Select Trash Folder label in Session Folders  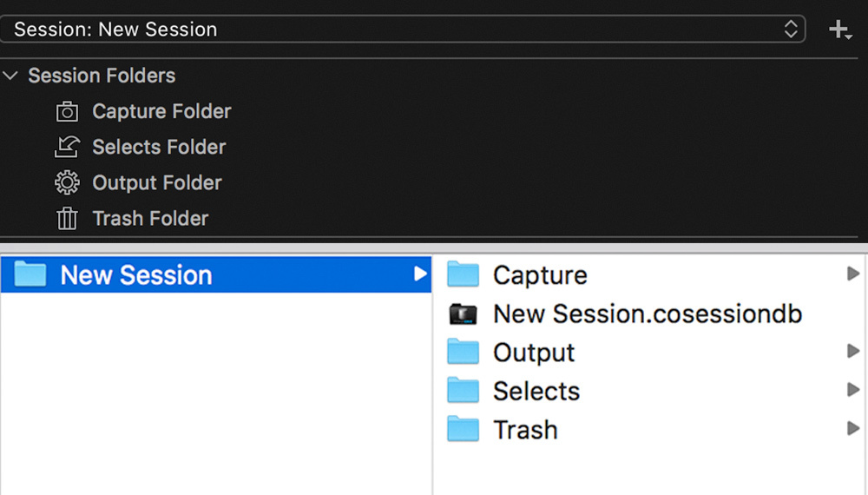tap(150, 219)
